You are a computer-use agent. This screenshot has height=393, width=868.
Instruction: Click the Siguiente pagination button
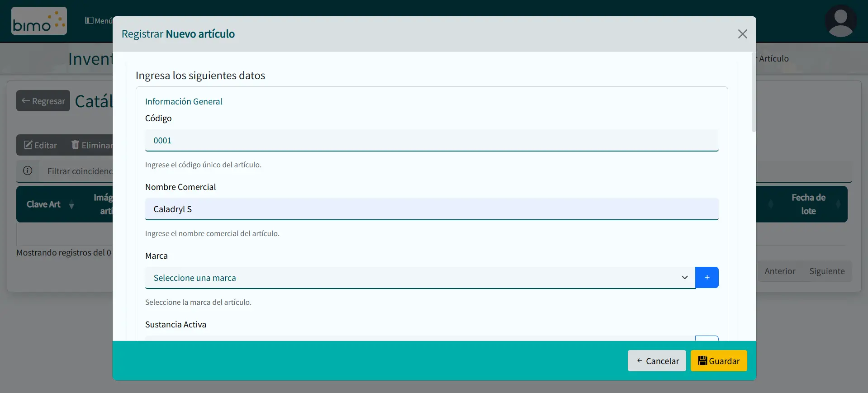pyautogui.click(x=827, y=271)
